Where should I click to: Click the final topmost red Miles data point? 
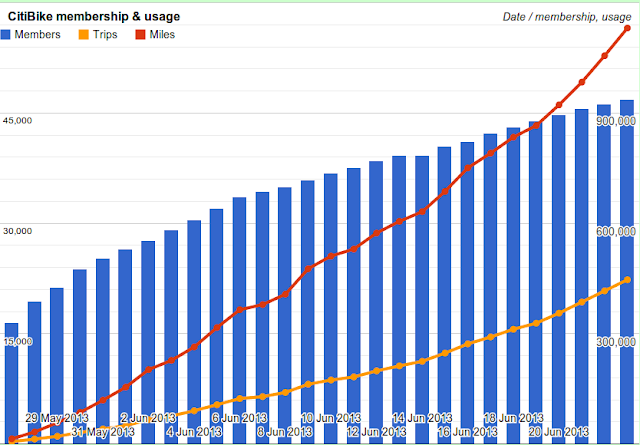pos(628,28)
